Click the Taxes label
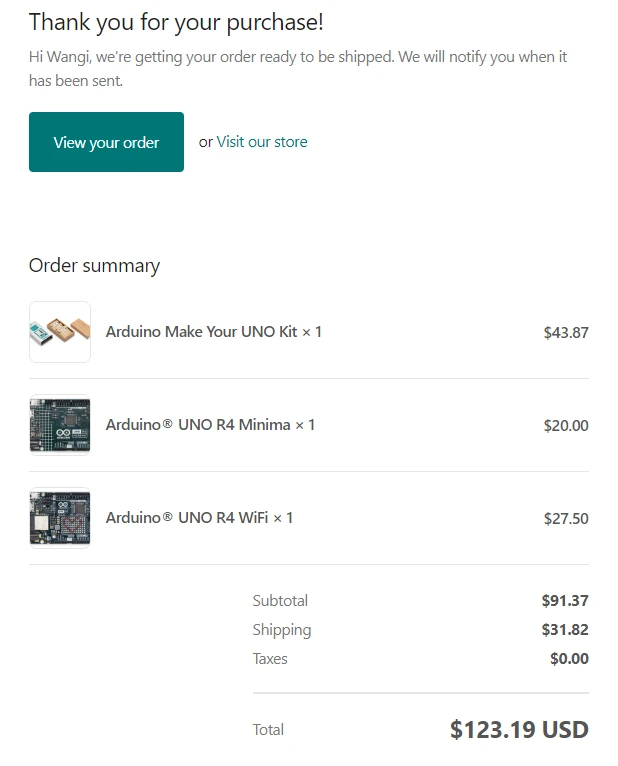 [270, 659]
